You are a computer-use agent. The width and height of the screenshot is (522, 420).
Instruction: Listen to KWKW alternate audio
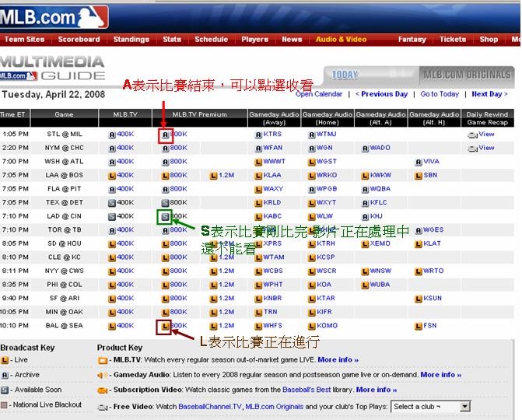click(x=381, y=175)
